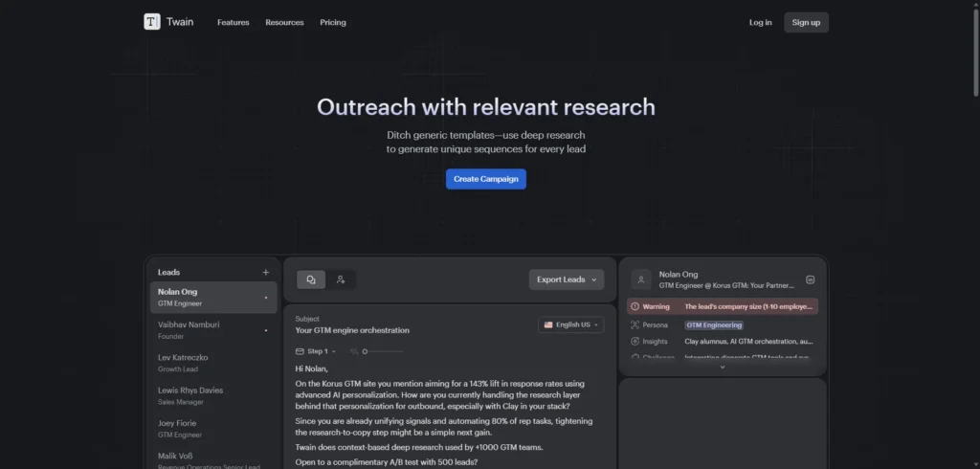This screenshot has height=469, width=980.
Task: Click the slider next to Step 1
Action: coord(365,351)
